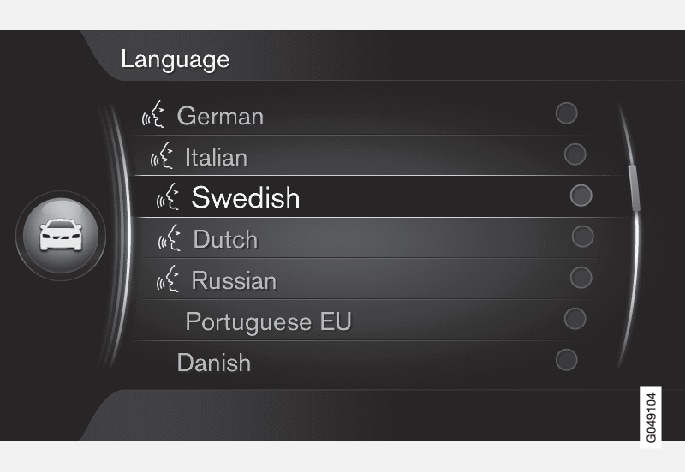The image size is (685, 472).
Task: Pick Portuguese EU in the list
Action: pyautogui.click(x=268, y=322)
